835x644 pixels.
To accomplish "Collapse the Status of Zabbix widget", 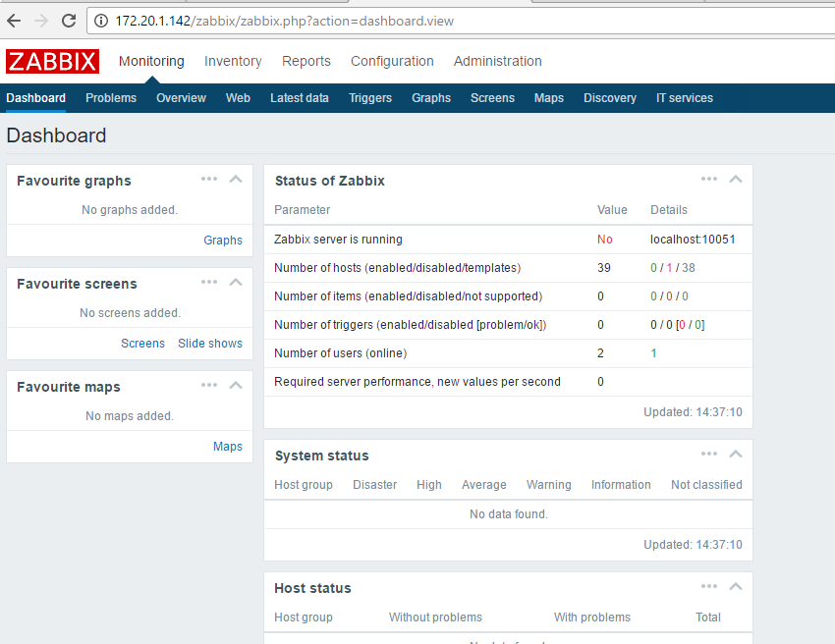I will click(736, 179).
